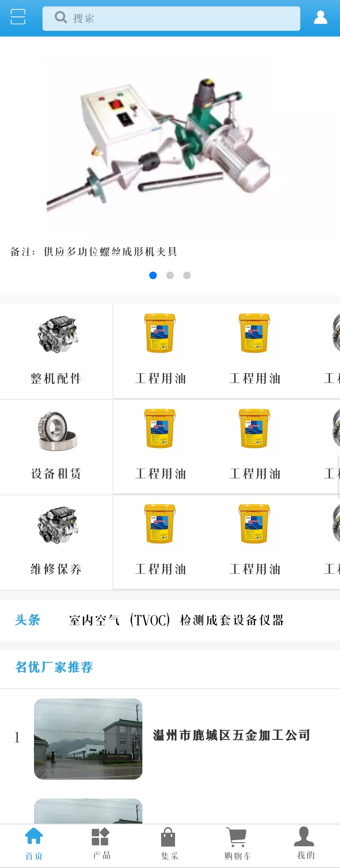Choose the 设备租赁 bearing category

click(x=56, y=447)
